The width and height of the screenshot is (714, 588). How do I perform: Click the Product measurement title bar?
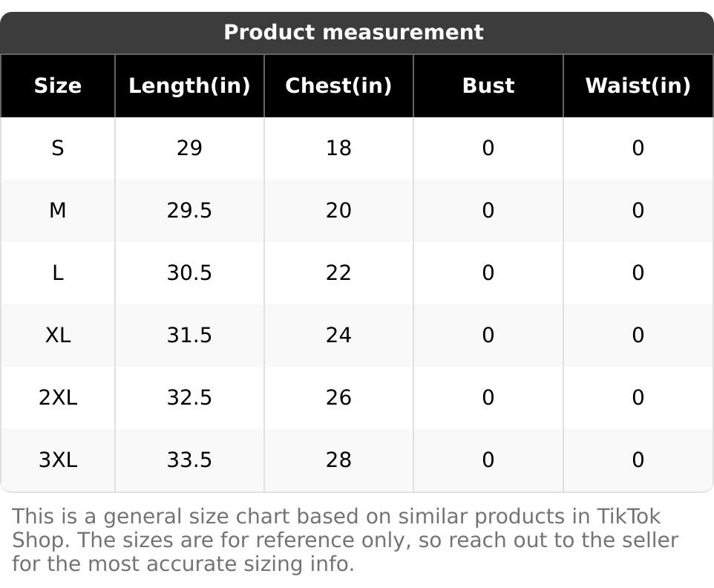click(353, 33)
